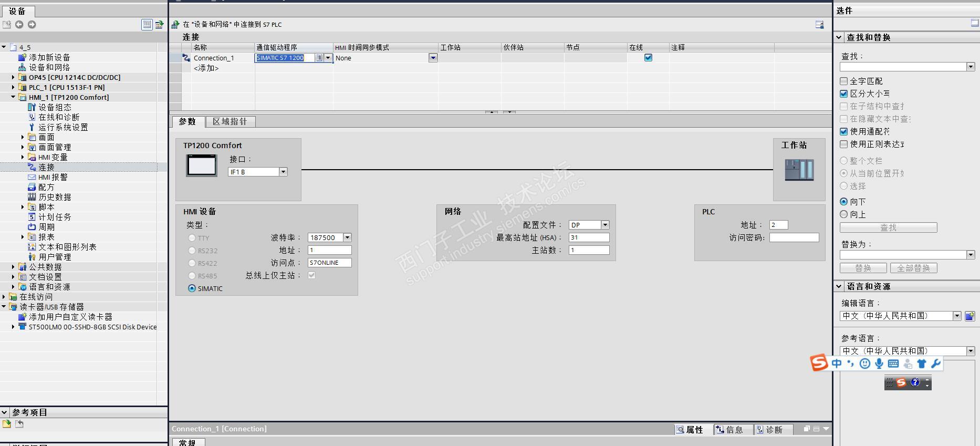Open the replace with combo dropdown
This screenshot has height=446, width=980.
[x=971, y=255]
